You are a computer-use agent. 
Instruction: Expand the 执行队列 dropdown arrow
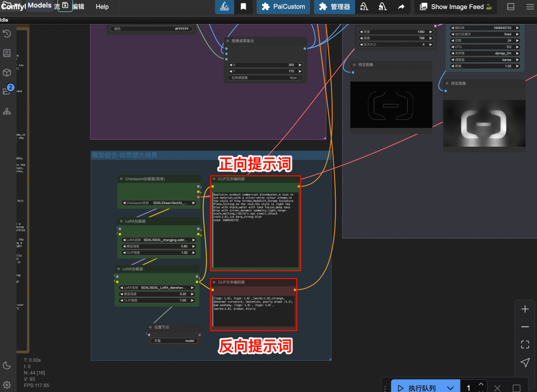(450, 388)
